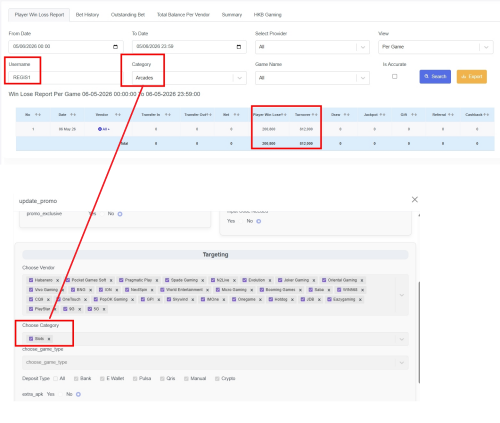
Task: Select No for extra_apk
Action: pyautogui.click(x=78, y=394)
